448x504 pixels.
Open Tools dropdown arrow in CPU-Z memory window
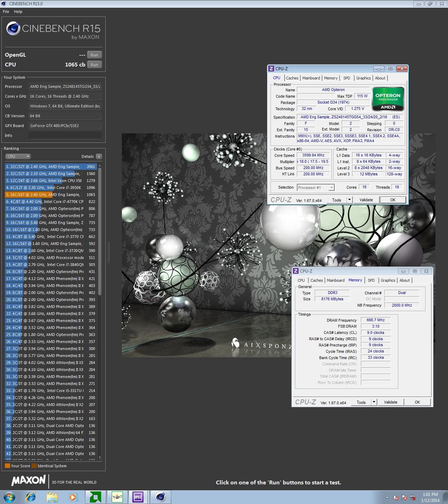point(374,402)
